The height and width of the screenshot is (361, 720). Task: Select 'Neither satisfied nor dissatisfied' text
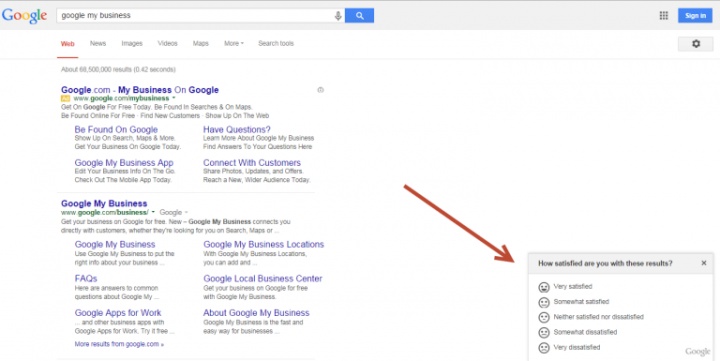(598, 317)
